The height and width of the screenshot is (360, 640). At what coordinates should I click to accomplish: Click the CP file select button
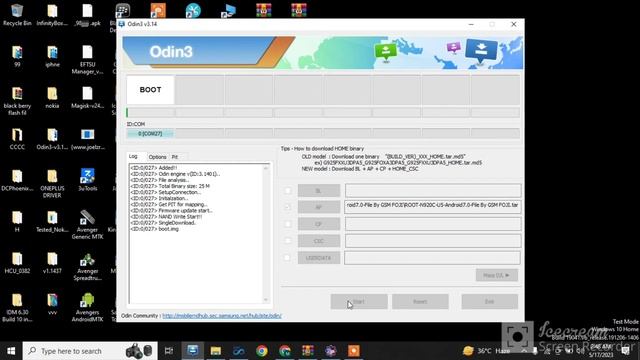tap(319, 224)
